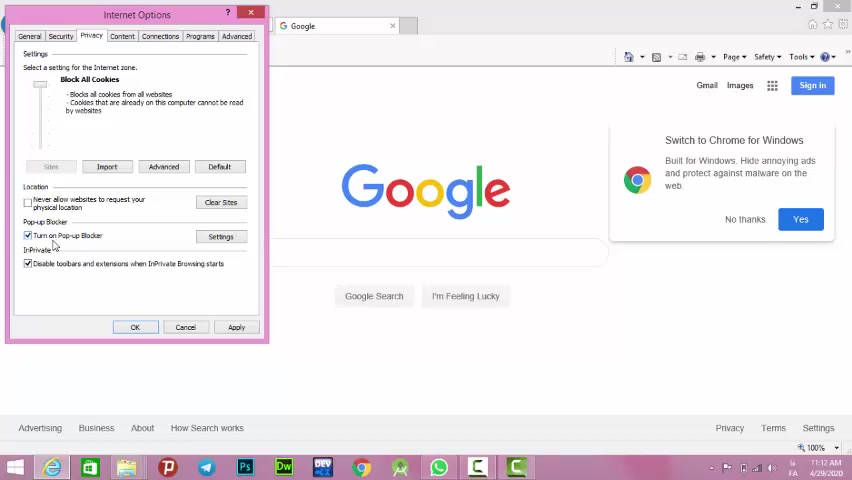Open the zoom level 100% dropdown
This screenshot has height=480, width=852.
836,448
